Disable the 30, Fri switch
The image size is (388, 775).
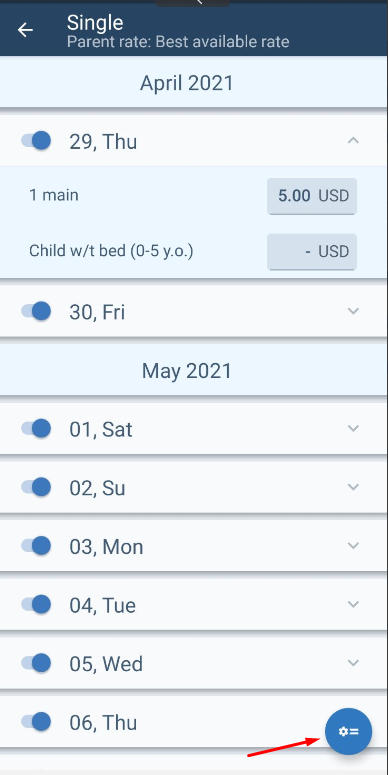[x=36, y=311]
